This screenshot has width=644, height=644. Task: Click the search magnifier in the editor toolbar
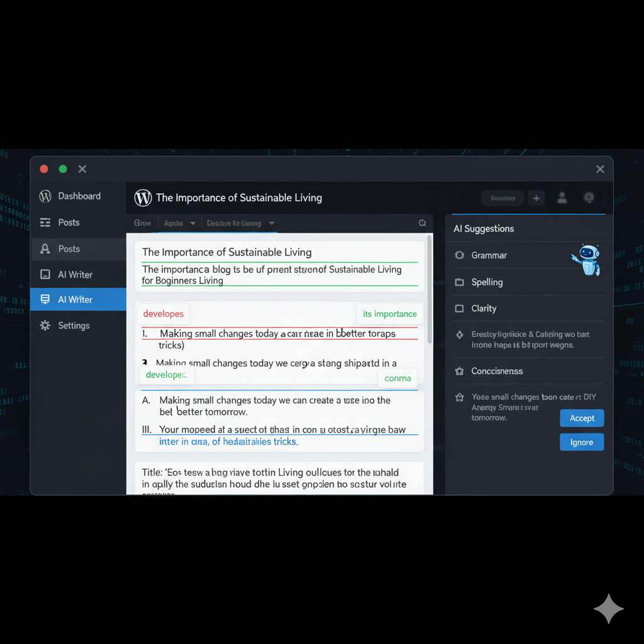point(422,223)
